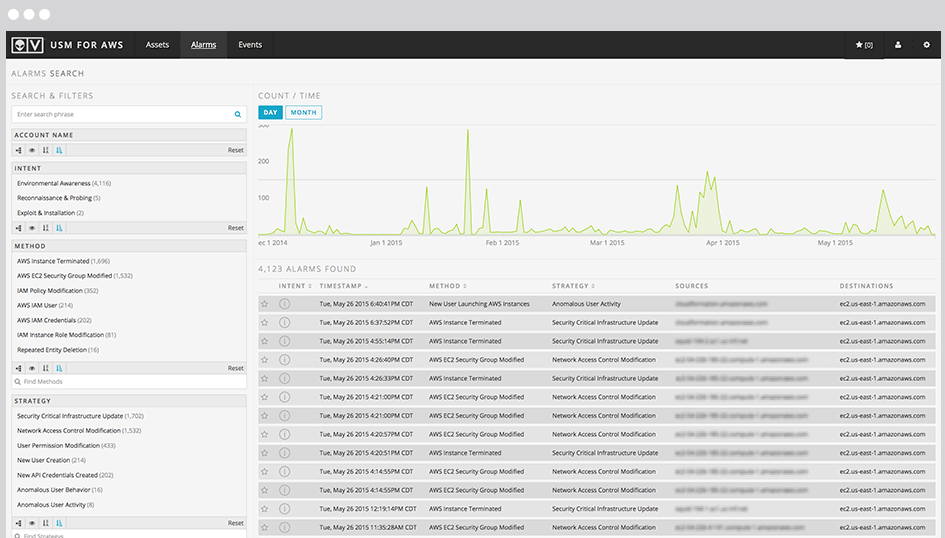The height and width of the screenshot is (538, 945).
Task: Click the Account Name alphabetical sort icon
Action: pyautogui.click(x=45, y=150)
